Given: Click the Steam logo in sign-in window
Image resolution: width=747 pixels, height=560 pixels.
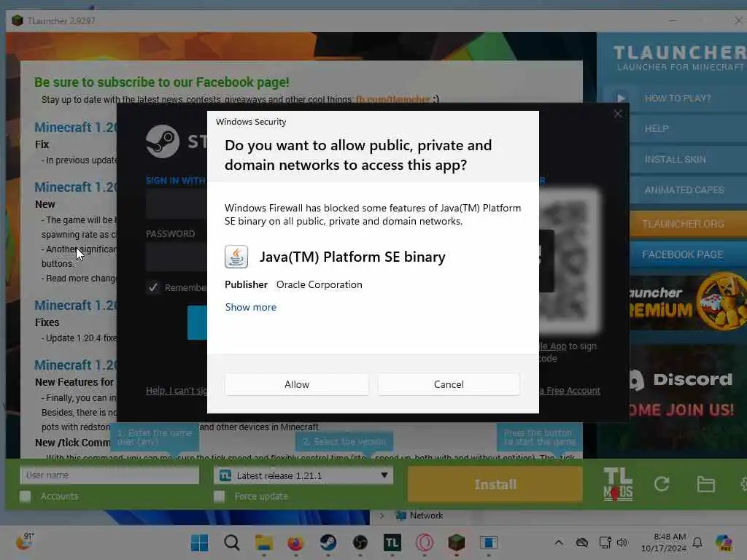Looking at the screenshot, I should pyautogui.click(x=163, y=141).
